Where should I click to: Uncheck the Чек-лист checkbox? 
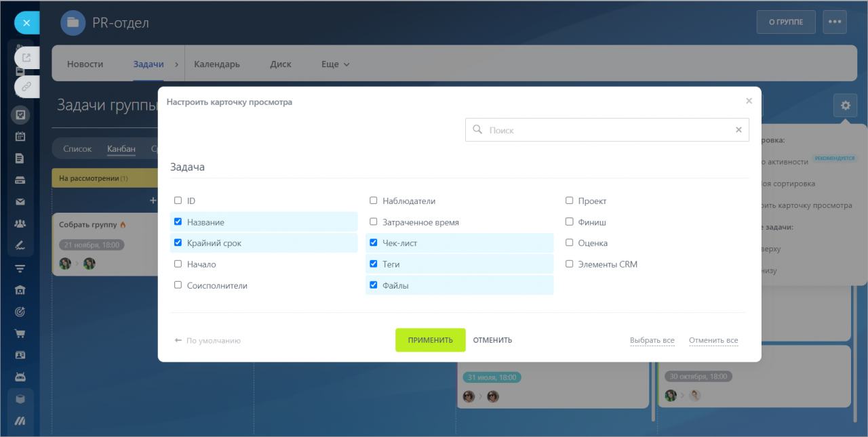373,243
